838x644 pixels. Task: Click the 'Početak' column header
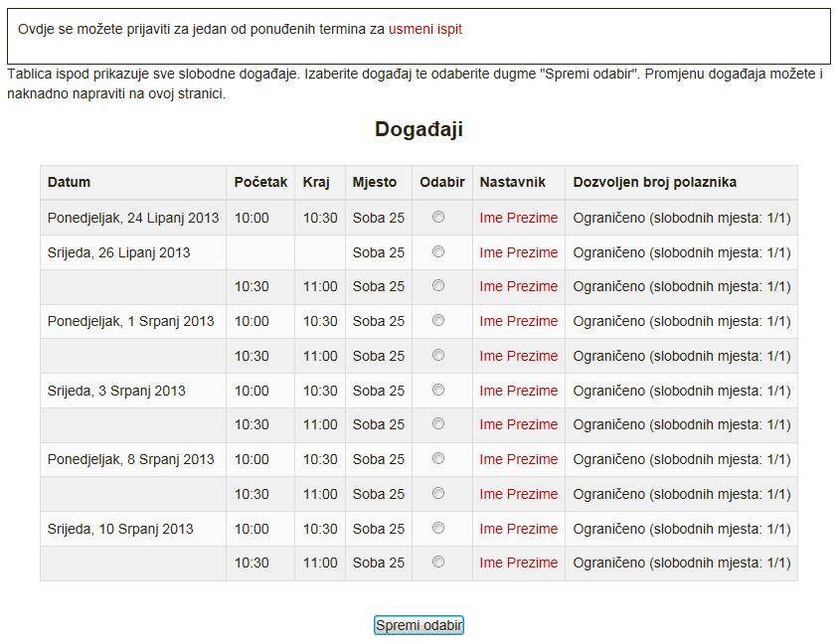point(260,182)
